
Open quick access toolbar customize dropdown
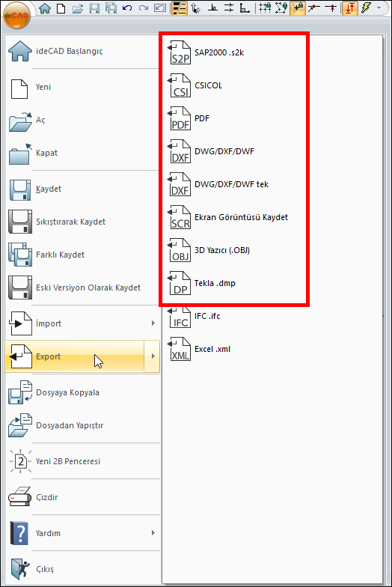(379, 7)
